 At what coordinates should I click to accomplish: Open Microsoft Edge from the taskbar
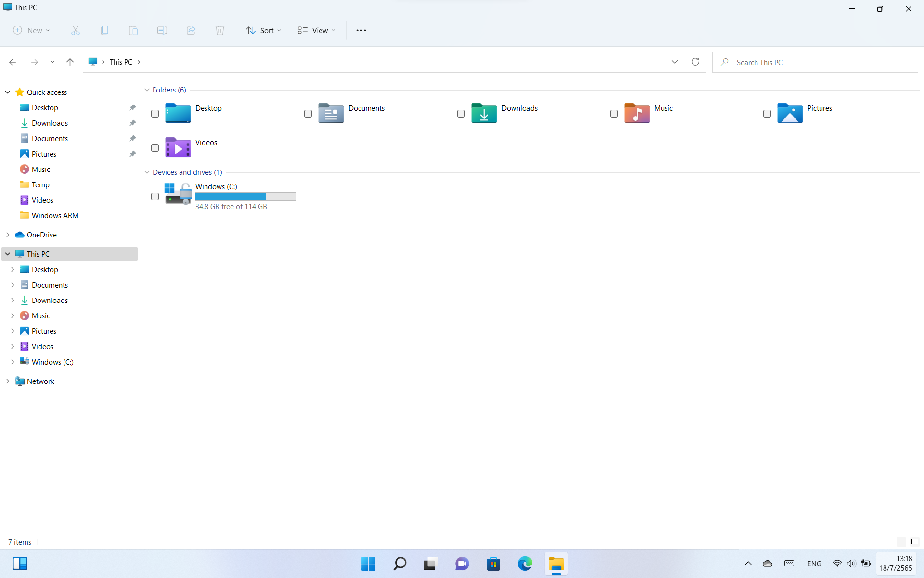coord(525,564)
